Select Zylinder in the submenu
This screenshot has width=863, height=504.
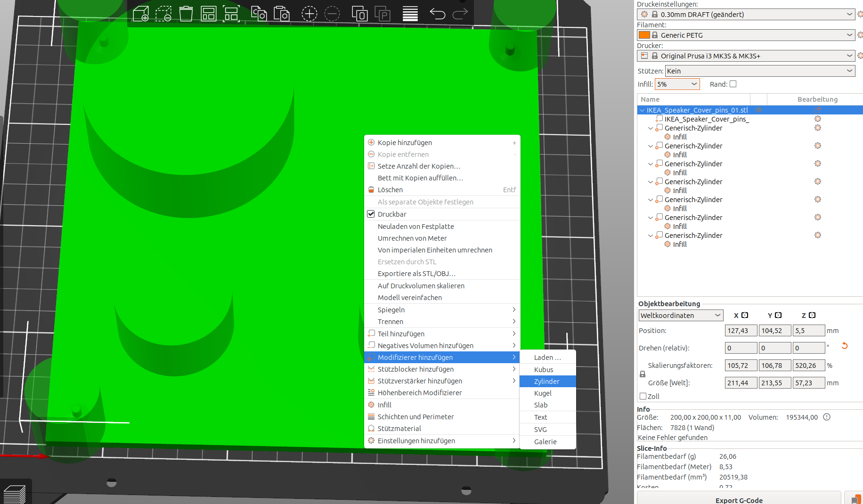click(547, 381)
